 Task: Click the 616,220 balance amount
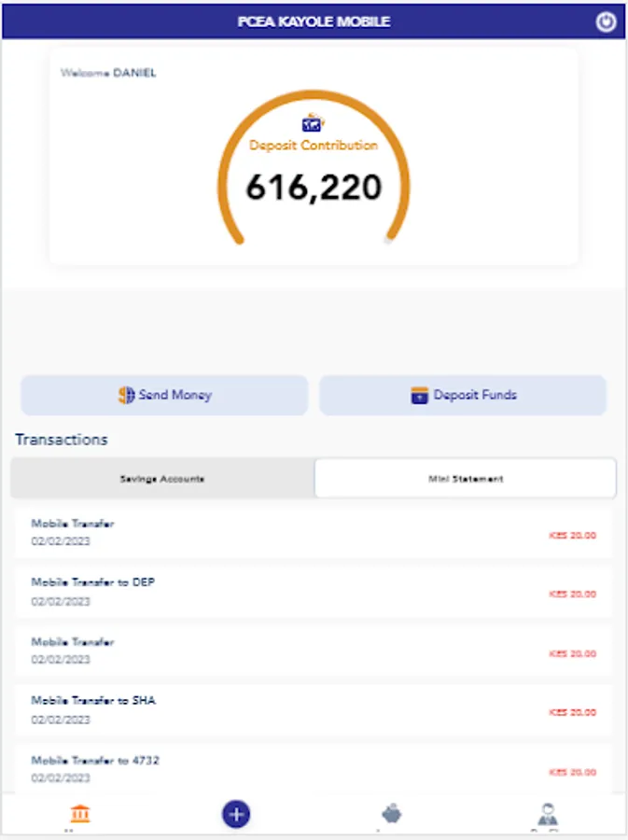point(314,188)
